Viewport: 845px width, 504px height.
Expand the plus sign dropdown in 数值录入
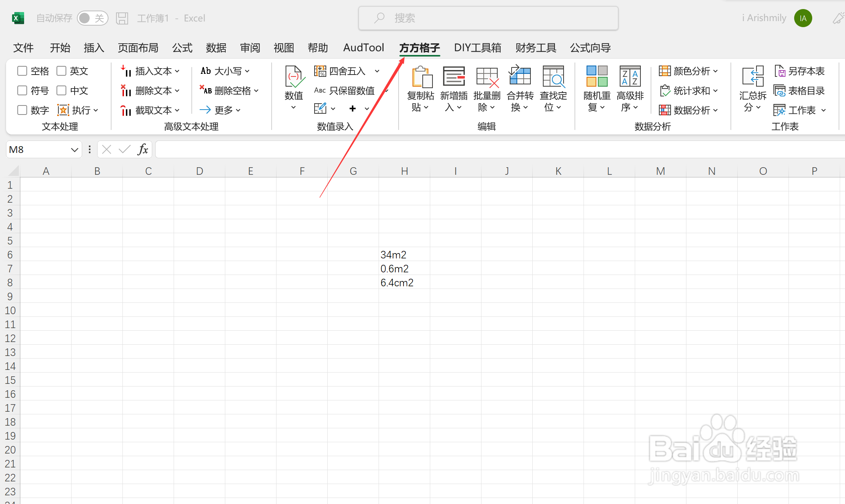[x=367, y=109]
